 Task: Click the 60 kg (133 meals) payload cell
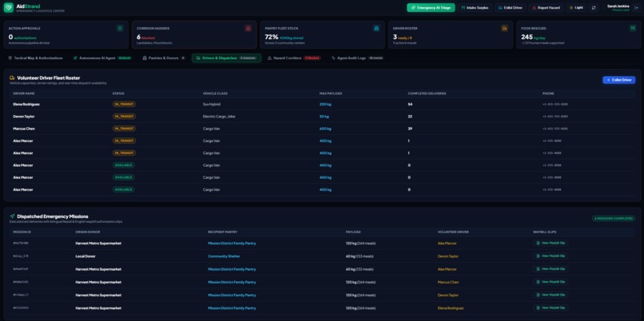tap(360, 256)
